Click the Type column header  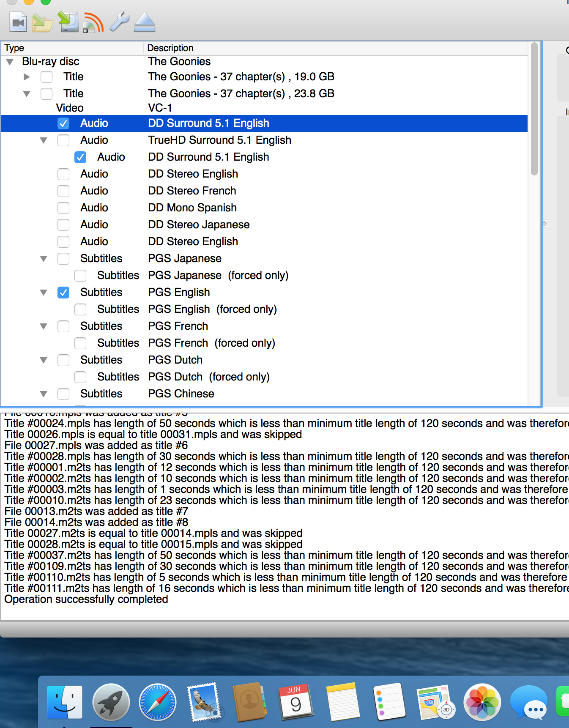pyautogui.click(x=72, y=48)
